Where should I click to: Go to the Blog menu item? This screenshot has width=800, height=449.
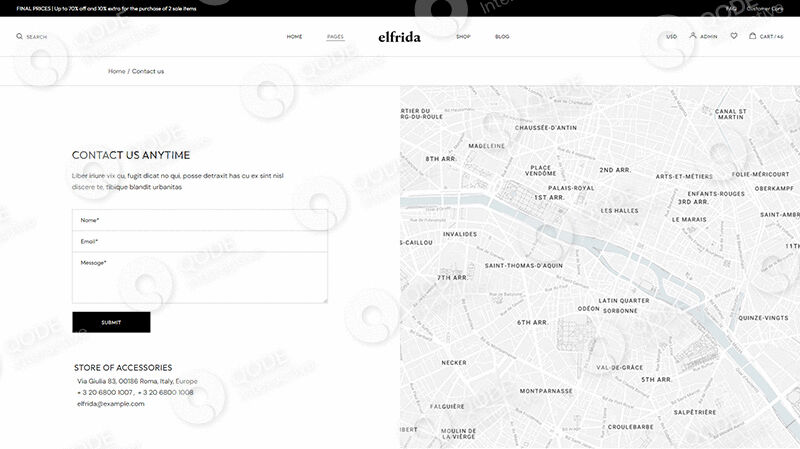(x=502, y=37)
